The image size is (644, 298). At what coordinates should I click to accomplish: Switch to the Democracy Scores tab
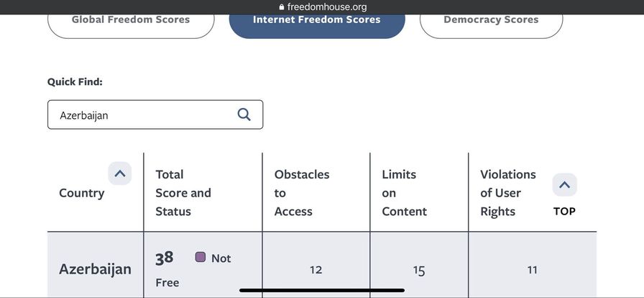click(491, 20)
